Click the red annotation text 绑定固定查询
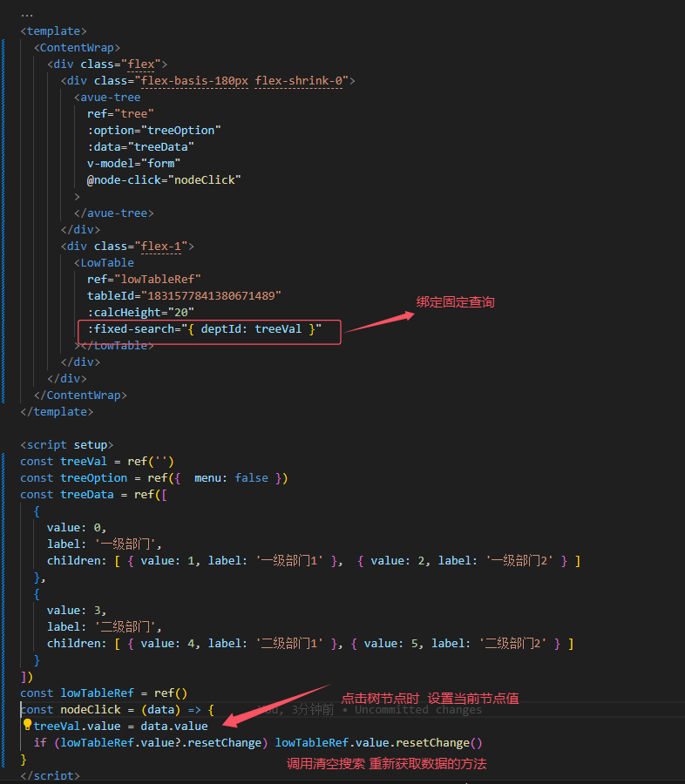The width and height of the screenshot is (685, 784). pos(455,302)
